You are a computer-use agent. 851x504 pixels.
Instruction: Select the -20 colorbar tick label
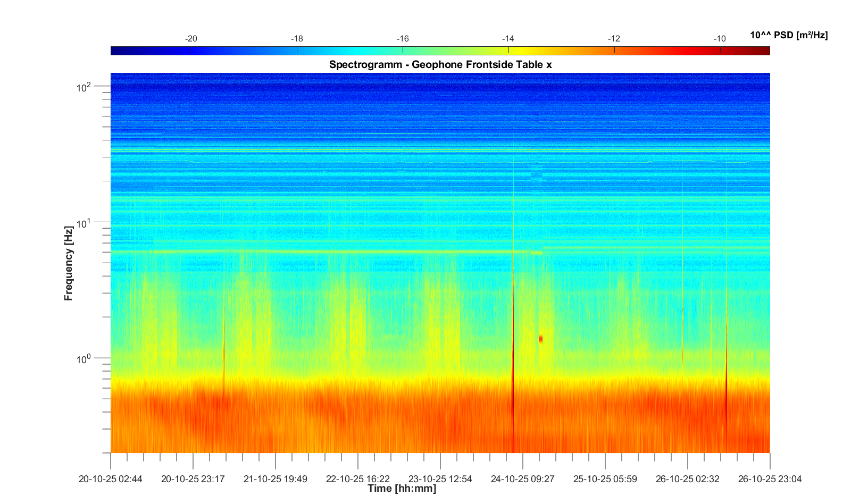[190, 39]
